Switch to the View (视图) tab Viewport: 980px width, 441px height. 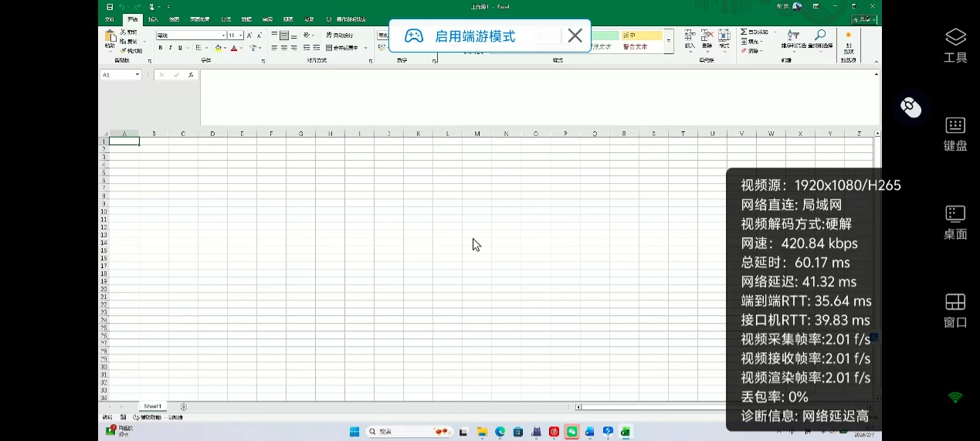[288, 19]
